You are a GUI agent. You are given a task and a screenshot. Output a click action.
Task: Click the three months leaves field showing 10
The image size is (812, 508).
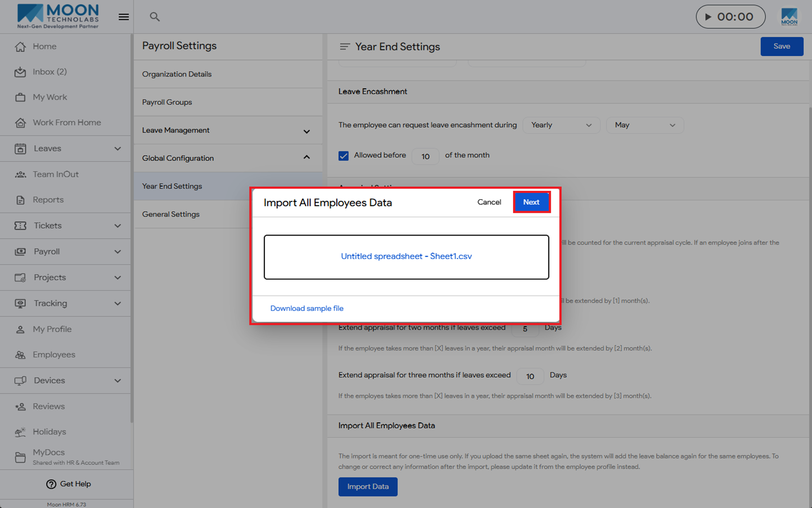tap(530, 376)
